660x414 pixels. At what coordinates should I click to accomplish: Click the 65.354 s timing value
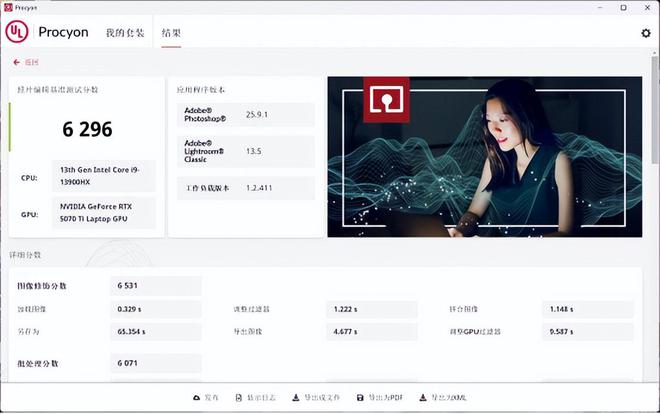tap(156, 332)
